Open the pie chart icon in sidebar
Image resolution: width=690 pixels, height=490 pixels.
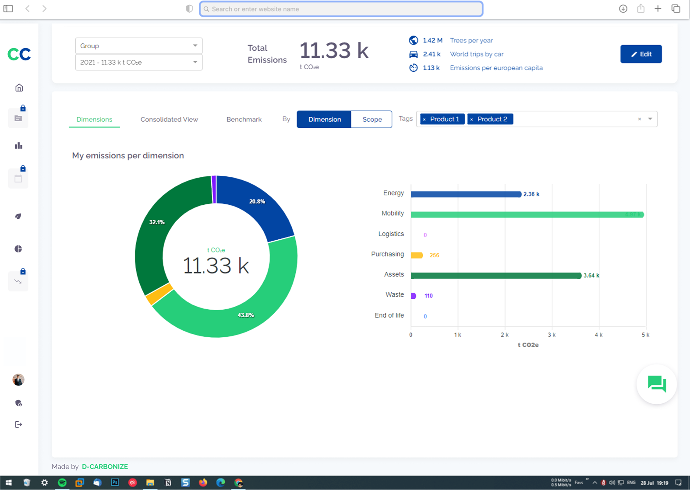coord(18,249)
